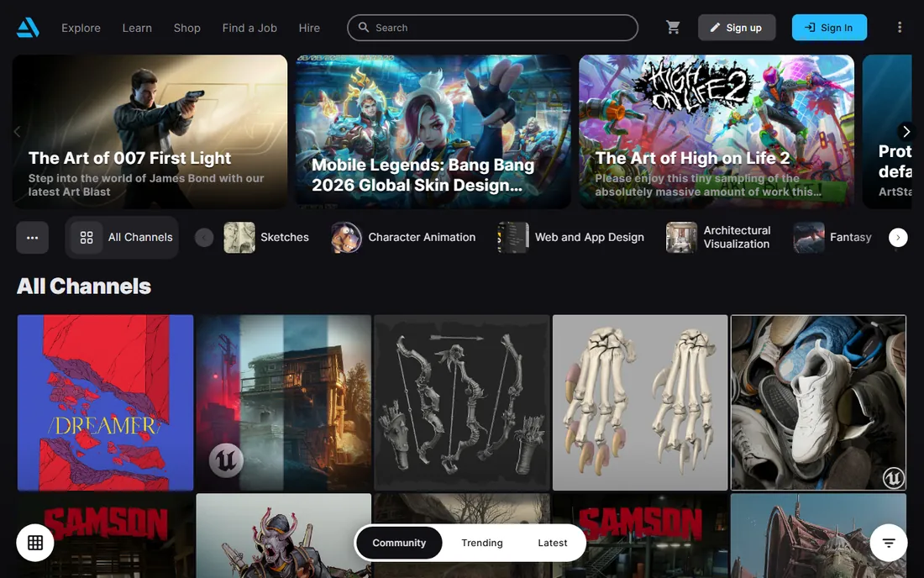Click the Character Animation channel icon
Screen dimensions: 924x578
[346, 238]
